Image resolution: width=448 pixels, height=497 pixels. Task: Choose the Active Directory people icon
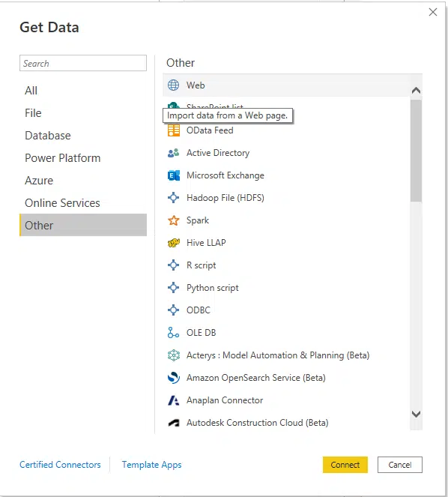pos(173,153)
